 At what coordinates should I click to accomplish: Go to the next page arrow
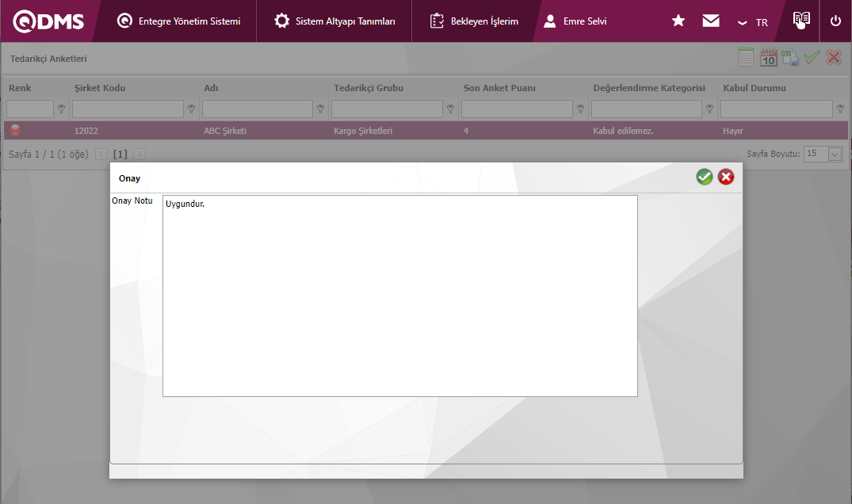[x=139, y=155]
